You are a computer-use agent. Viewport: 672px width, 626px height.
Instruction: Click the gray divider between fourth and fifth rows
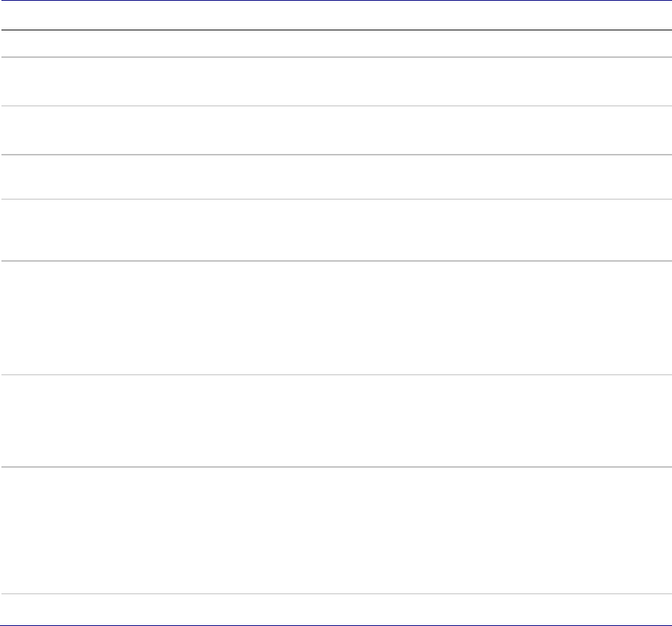click(x=336, y=199)
